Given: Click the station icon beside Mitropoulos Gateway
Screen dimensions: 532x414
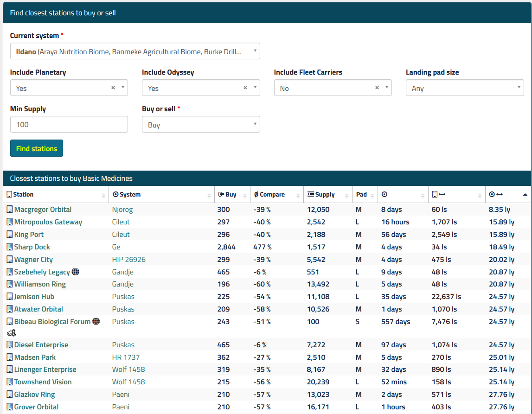Looking at the screenshot, I should pyautogui.click(x=9, y=222).
